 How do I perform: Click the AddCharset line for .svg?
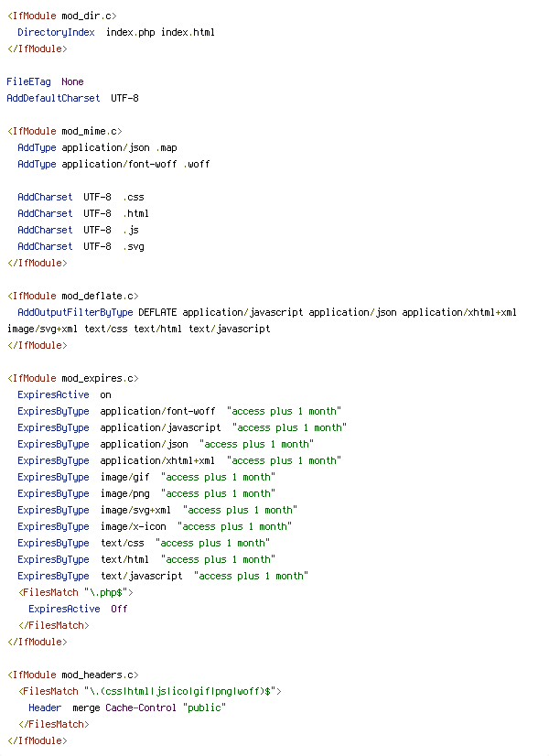click(x=81, y=247)
